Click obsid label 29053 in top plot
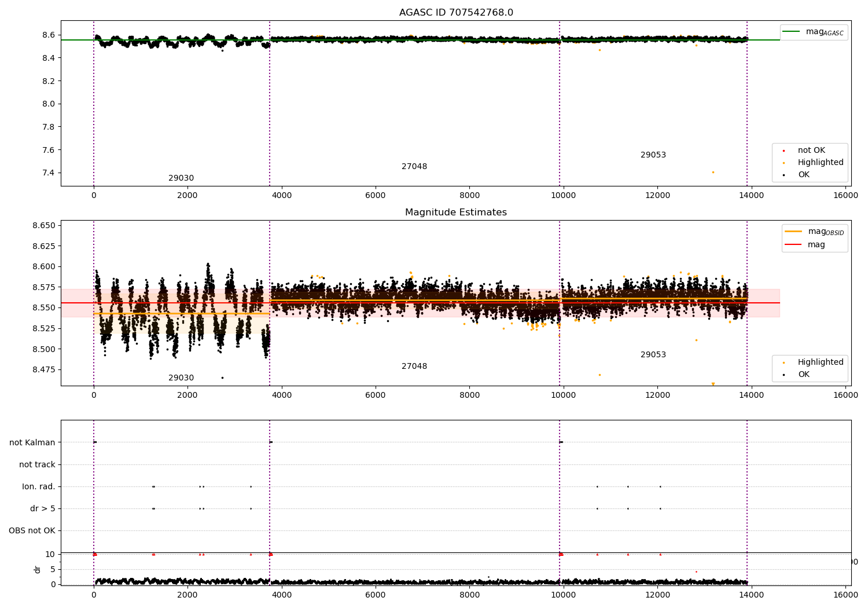The image size is (868, 608). [x=653, y=155]
